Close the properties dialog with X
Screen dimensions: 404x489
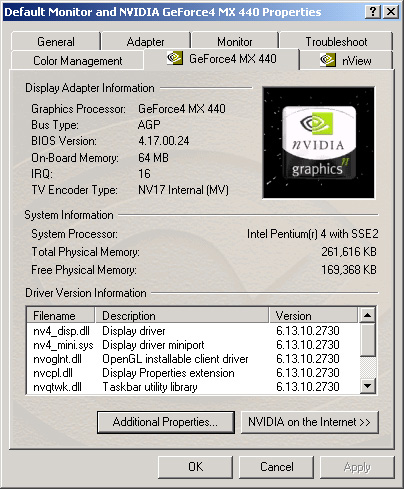tap(391, 12)
